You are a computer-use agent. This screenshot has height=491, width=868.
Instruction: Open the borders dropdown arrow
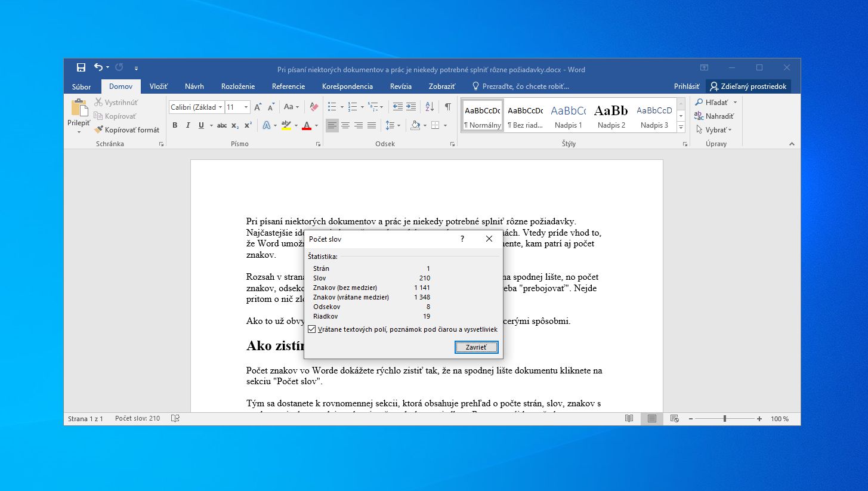click(x=445, y=125)
